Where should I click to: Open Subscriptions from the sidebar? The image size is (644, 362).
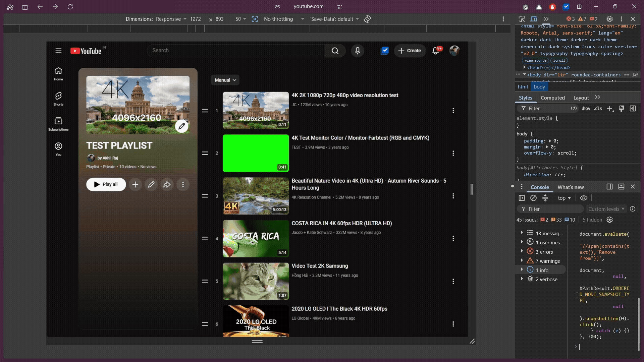(x=58, y=124)
